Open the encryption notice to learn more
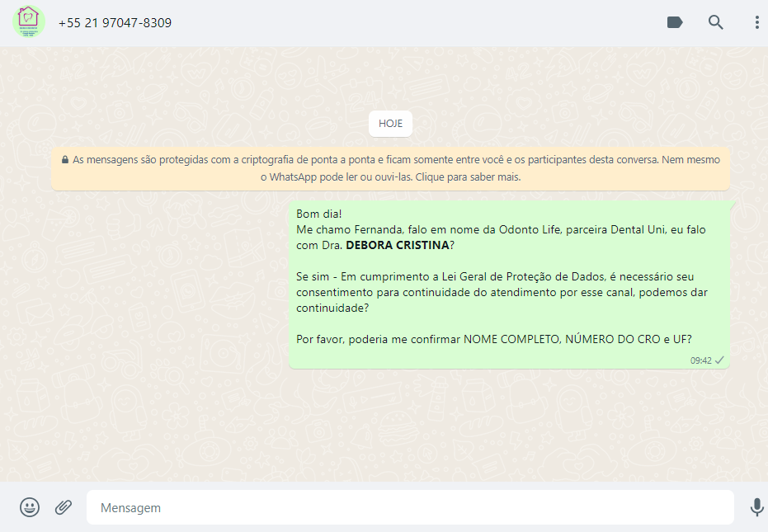The height and width of the screenshot is (532, 768). click(390, 168)
